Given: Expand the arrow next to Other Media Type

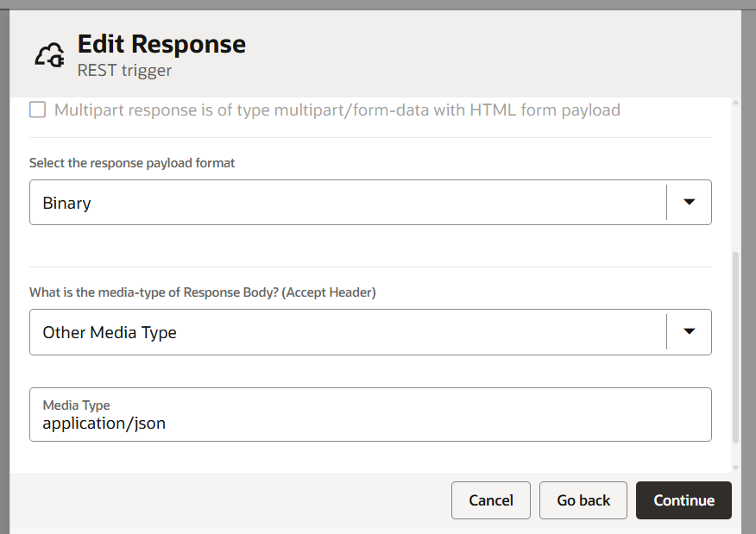Looking at the screenshot, I should pos(689,332).
